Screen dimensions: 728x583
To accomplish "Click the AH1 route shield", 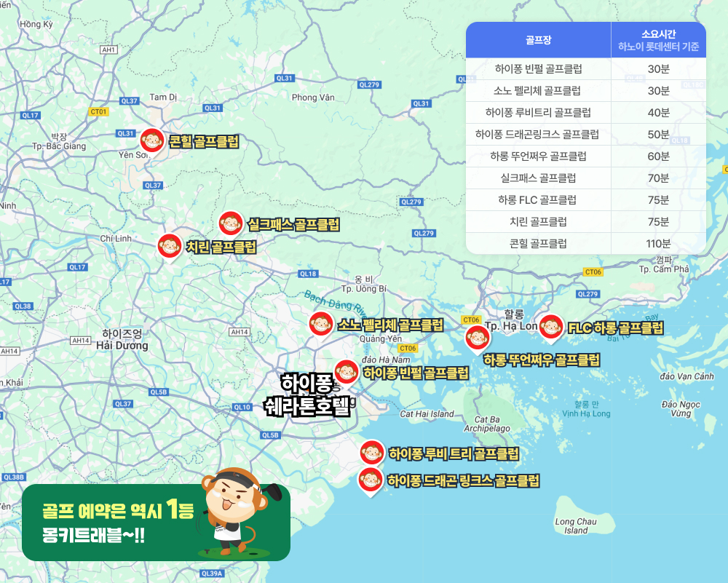I will point(108,49).
